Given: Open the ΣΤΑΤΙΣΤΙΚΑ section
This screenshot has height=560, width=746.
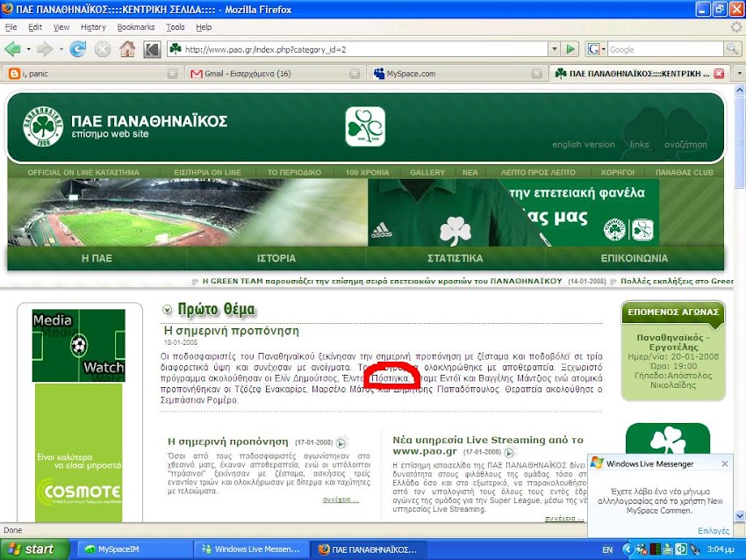Looking at the screenshot, I should click(455, 258).
